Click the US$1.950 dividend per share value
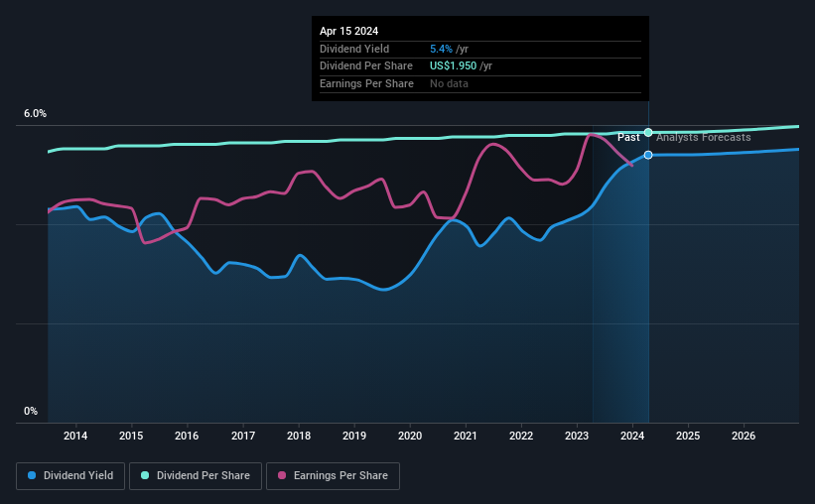The width and height of the screenshot is (815, 504). [453, 66]
